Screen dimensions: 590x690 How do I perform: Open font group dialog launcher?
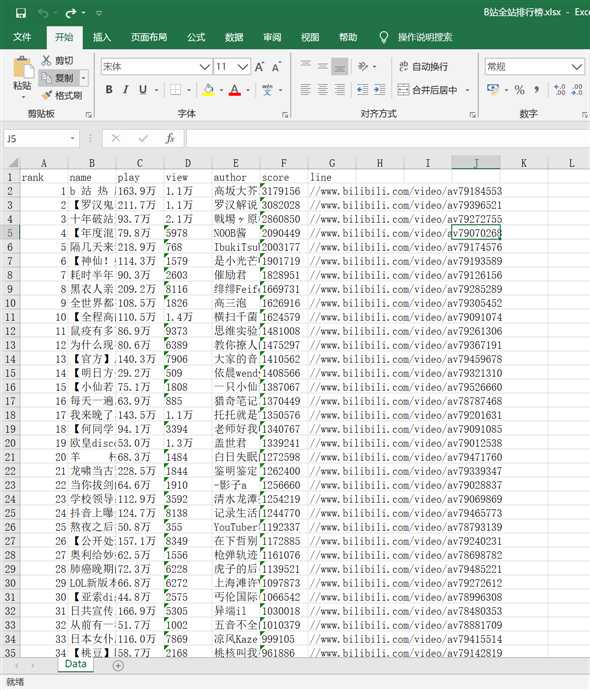pyautogui.click(x=285, y=115)
